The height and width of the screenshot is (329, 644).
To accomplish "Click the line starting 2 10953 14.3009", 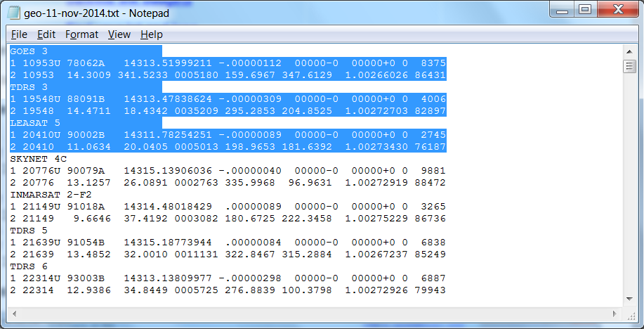I will click(x=228, y=75).
